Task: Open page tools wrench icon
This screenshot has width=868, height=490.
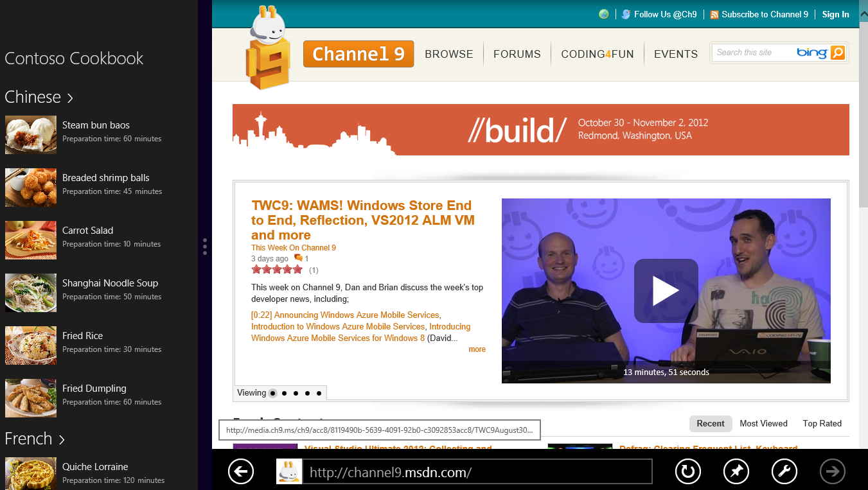Action: tap(784, 472)
